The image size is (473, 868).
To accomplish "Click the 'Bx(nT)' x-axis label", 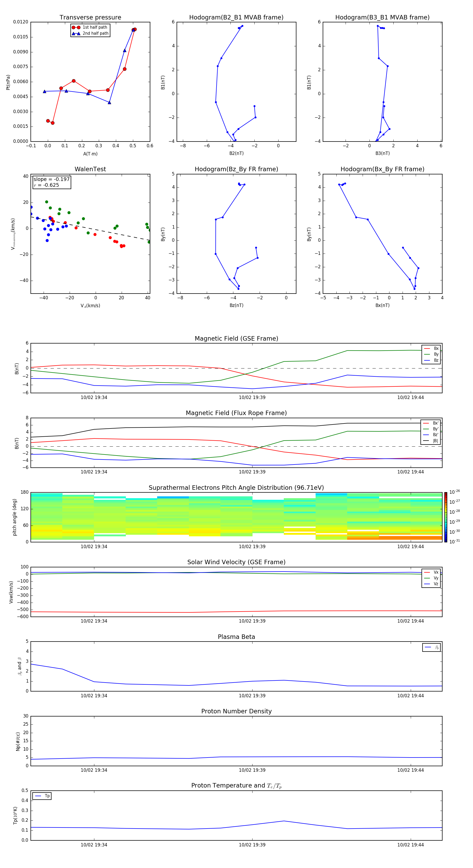I will 382,305.
